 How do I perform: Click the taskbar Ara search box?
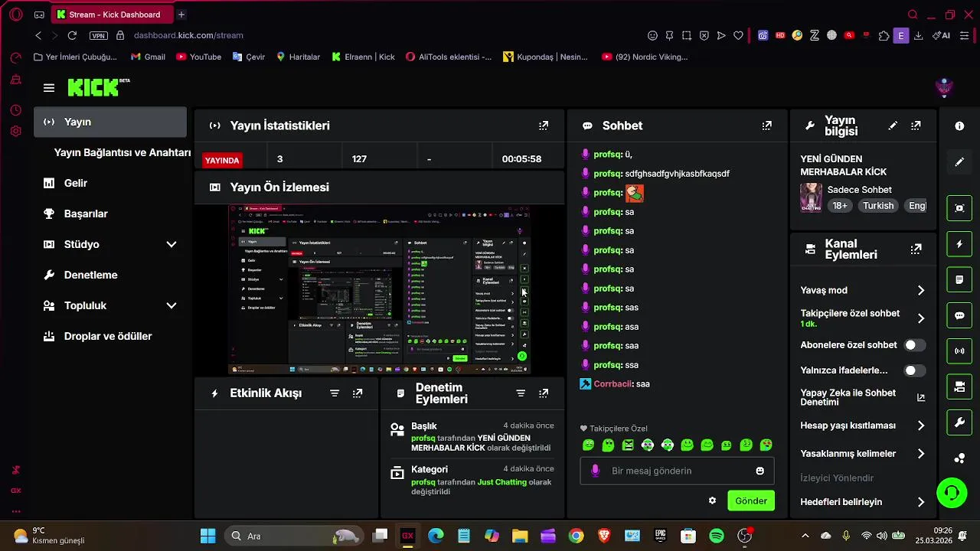(x=295, y=536)
